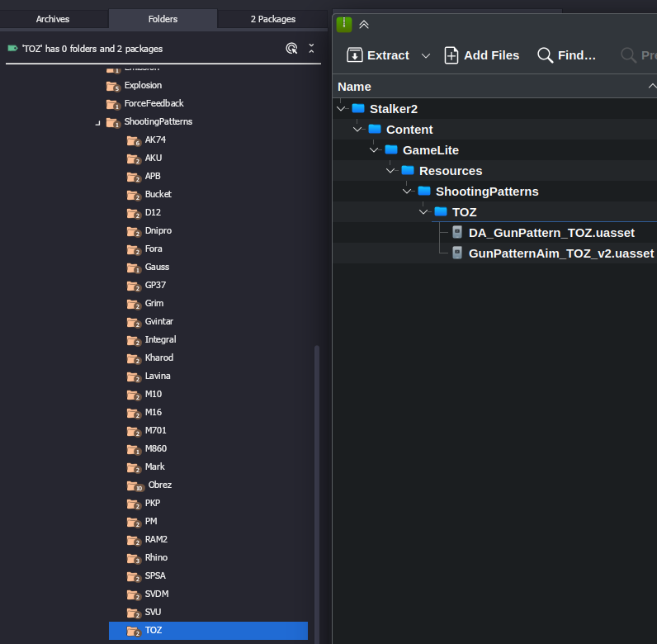
Task: Select the SPSA folder
Action: [155, 575]
